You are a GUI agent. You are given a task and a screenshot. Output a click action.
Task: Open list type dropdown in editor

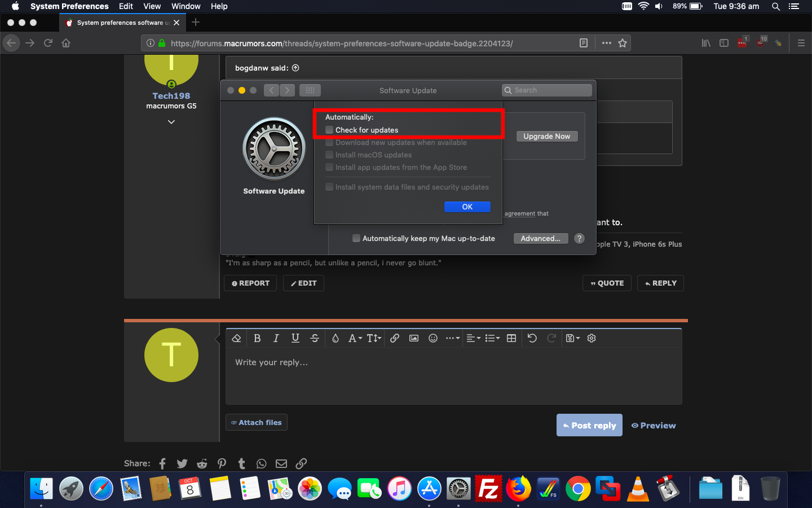pos(493,338)
